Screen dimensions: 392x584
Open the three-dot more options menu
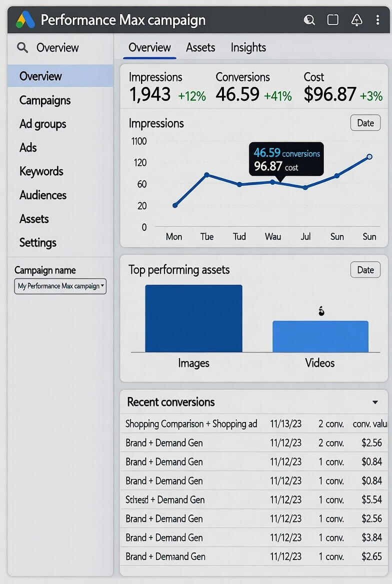(x=377, y=20)
